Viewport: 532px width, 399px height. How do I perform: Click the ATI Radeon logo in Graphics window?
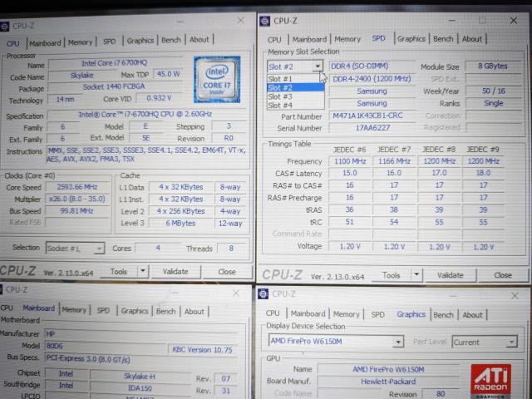[x=490, y=382]
